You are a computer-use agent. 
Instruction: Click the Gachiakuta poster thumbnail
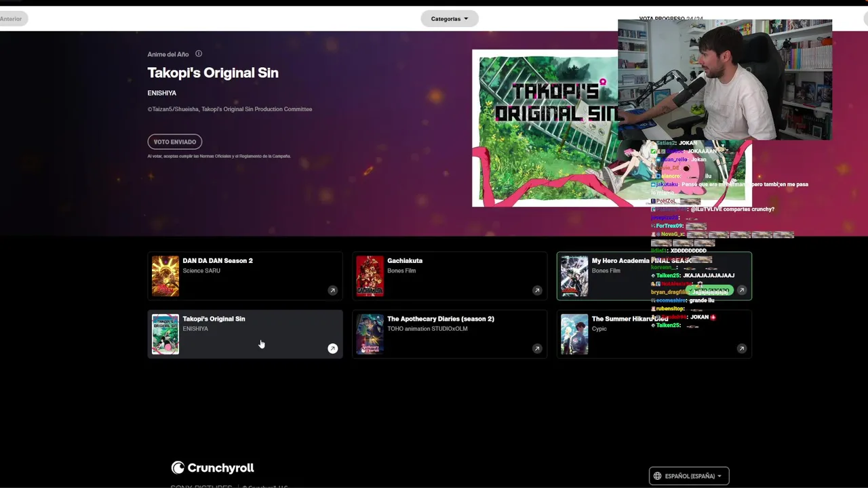(x=370, y=276)
